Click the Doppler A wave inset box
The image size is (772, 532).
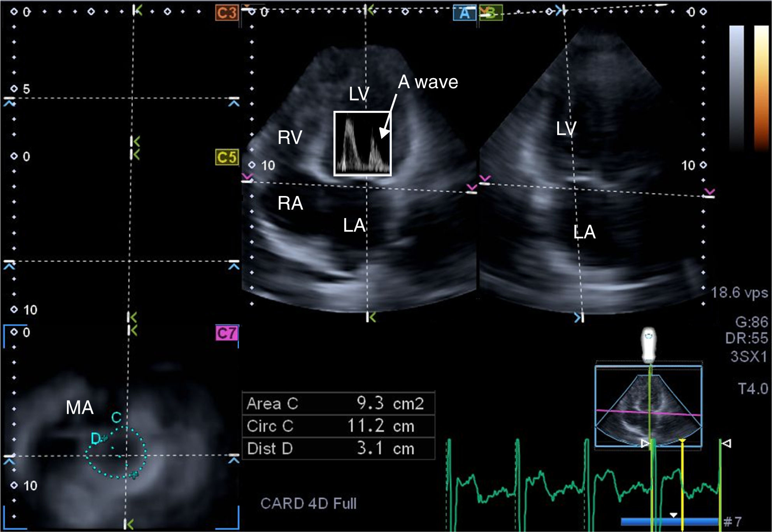point(362,144)
